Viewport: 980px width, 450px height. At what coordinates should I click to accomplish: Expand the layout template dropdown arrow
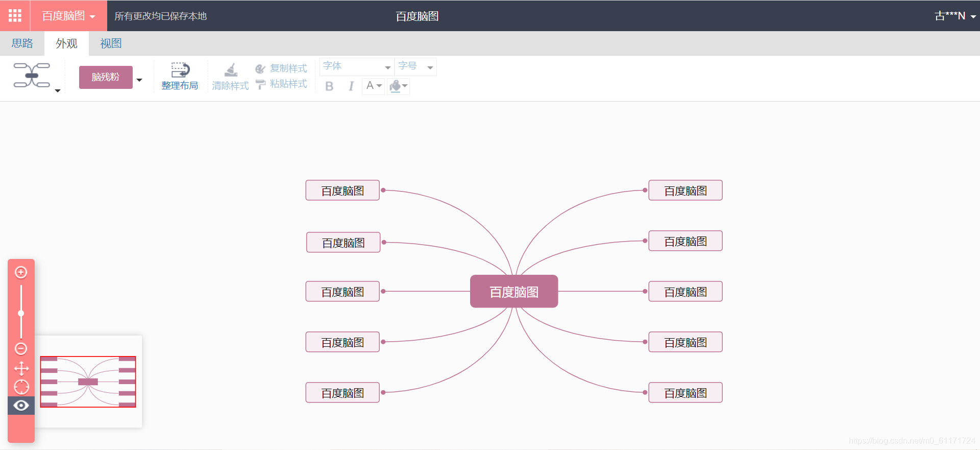pos(58,90)
